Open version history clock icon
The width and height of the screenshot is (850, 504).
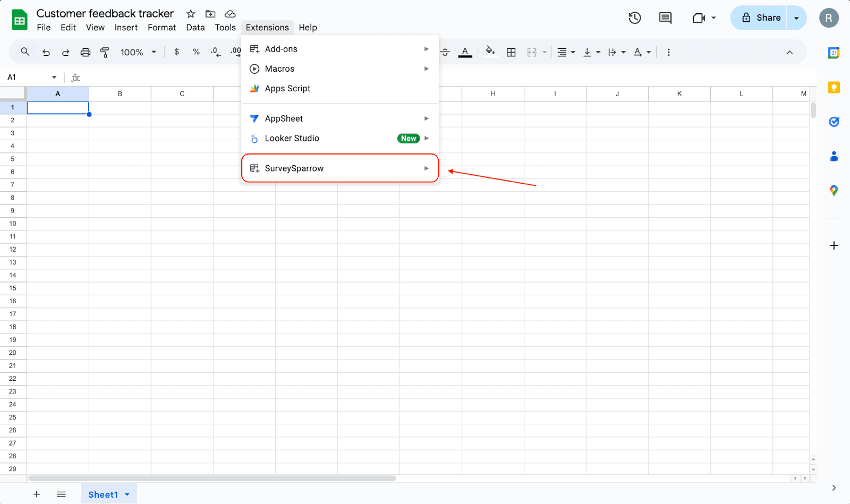point(634,18)
